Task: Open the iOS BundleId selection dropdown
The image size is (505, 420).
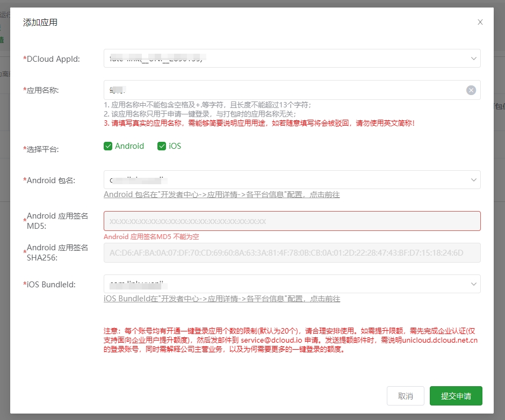Action: 285,284
